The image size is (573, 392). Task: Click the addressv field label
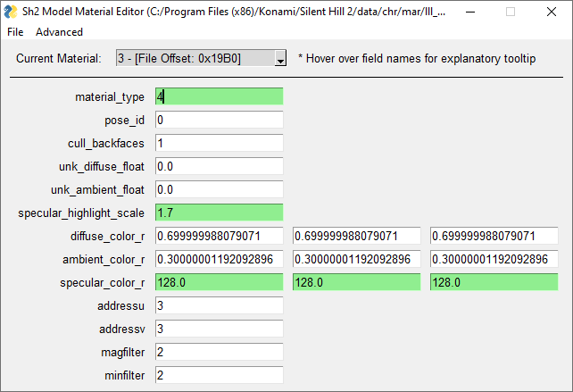pyautogui.click(x=121, y=329)
